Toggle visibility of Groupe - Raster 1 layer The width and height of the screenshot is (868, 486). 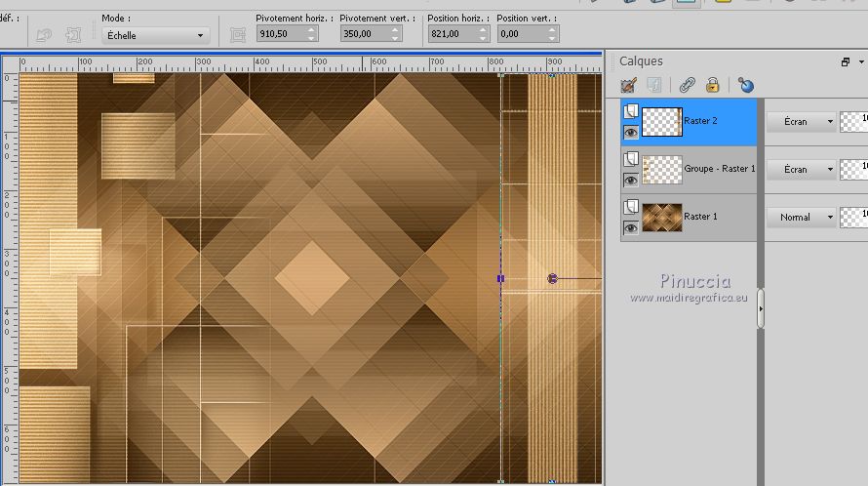630,180
